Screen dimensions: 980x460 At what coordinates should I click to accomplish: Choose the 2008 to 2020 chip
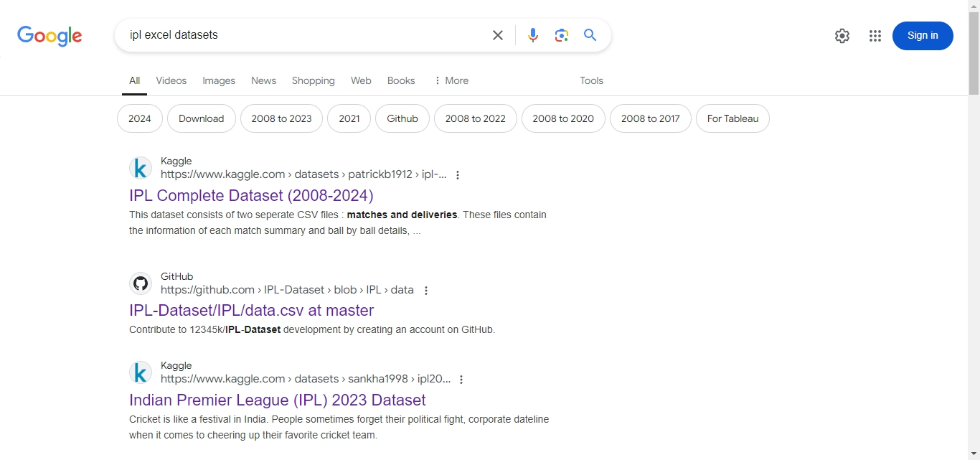tap(563, 118)
